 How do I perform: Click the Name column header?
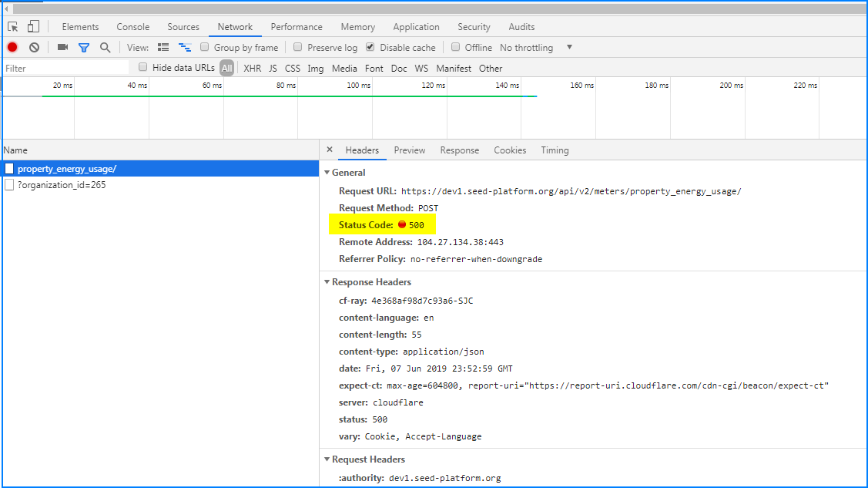pos(160,150)
